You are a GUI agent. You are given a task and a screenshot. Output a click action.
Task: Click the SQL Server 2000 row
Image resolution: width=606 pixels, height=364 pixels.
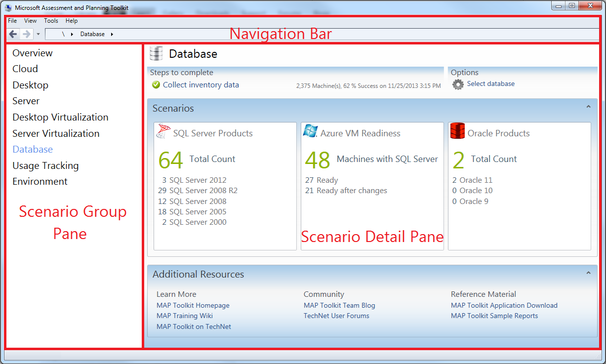pyautogui.click(x=194, y=222)
